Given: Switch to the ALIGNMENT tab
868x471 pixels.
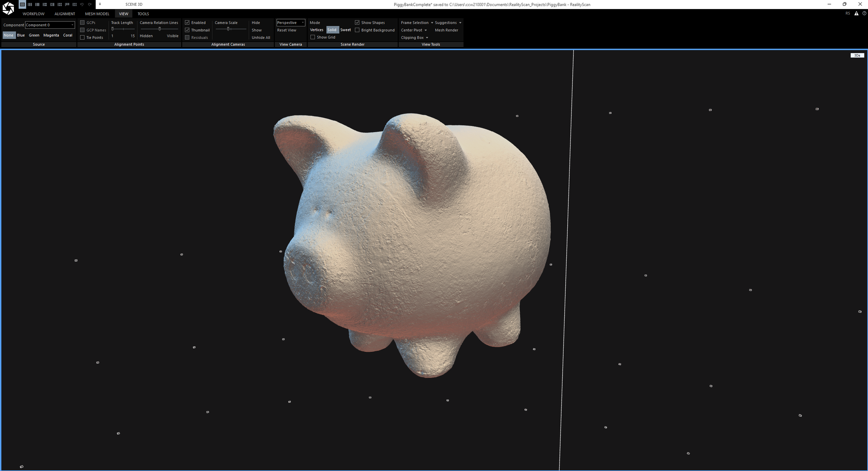Looking at the screenshot, I should pos(65,14).
